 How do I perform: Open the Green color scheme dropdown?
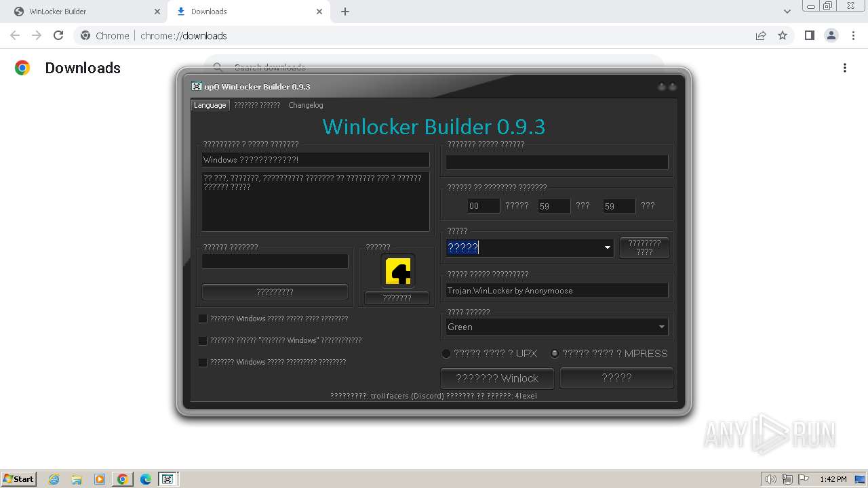point(557,327)
